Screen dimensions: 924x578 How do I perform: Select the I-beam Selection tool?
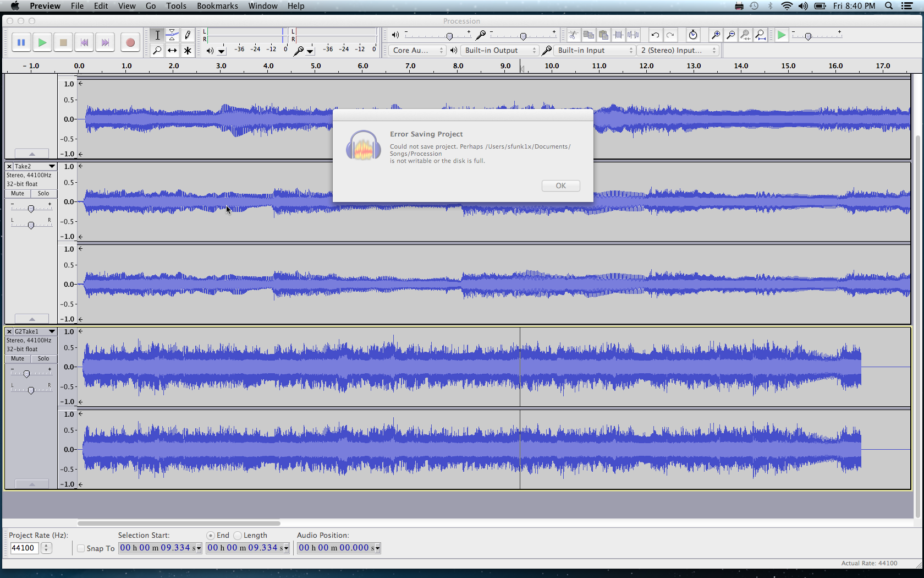click(x=157, y=35)
